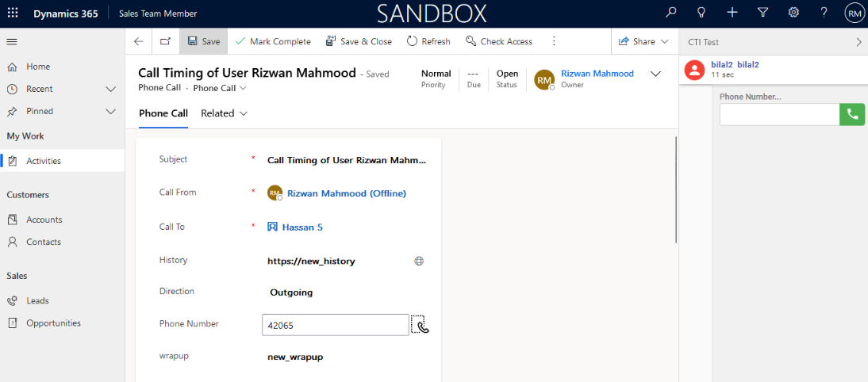Expand the Recent section in sidebar
The width and height of the screenshot is (868, 382).
[x=110, y=89]
